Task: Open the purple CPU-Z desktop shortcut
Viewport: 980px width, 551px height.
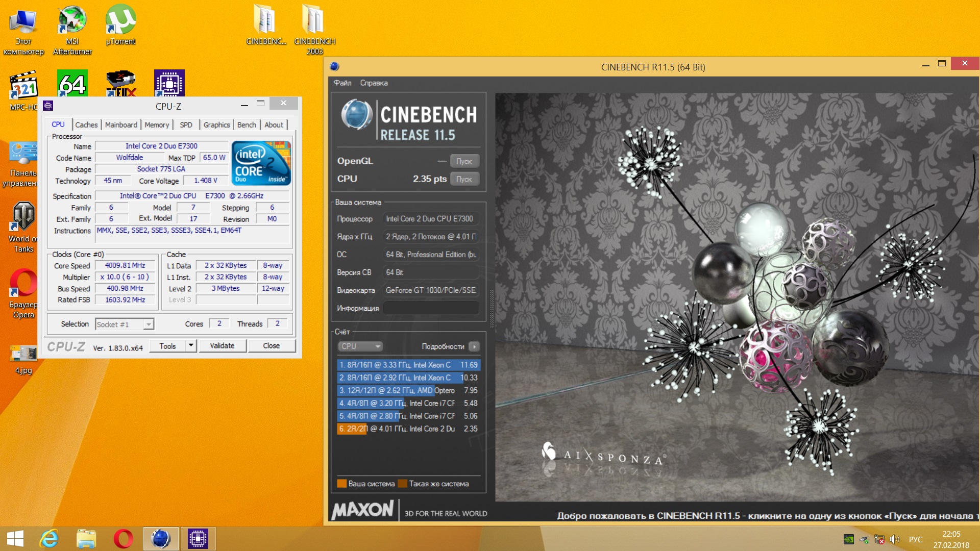Action: click(169, 83)
